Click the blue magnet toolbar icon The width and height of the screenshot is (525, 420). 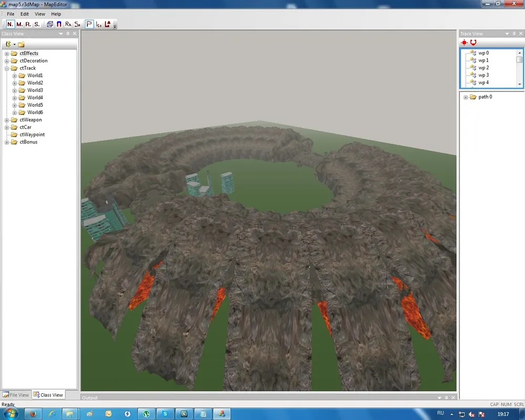point(59,24)
